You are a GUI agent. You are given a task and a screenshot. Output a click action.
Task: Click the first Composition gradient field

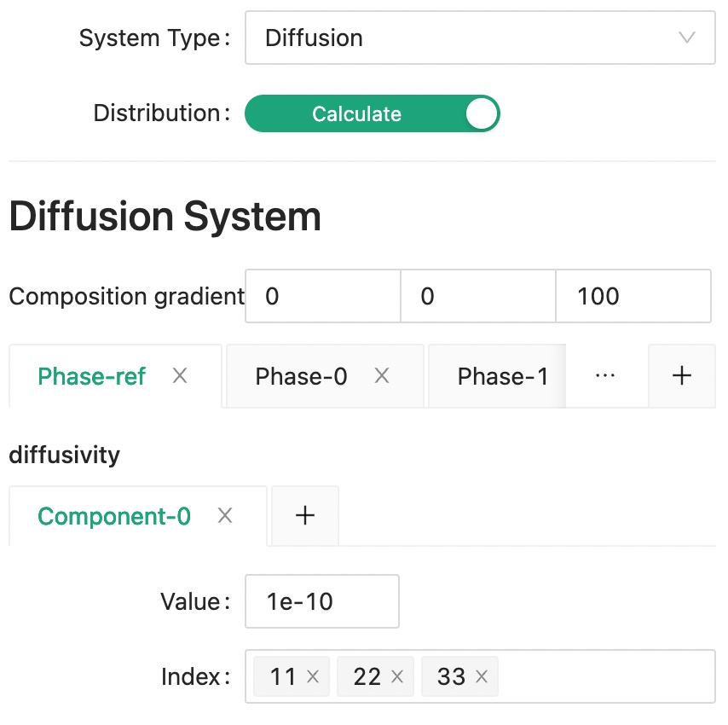tap(323, 297)
